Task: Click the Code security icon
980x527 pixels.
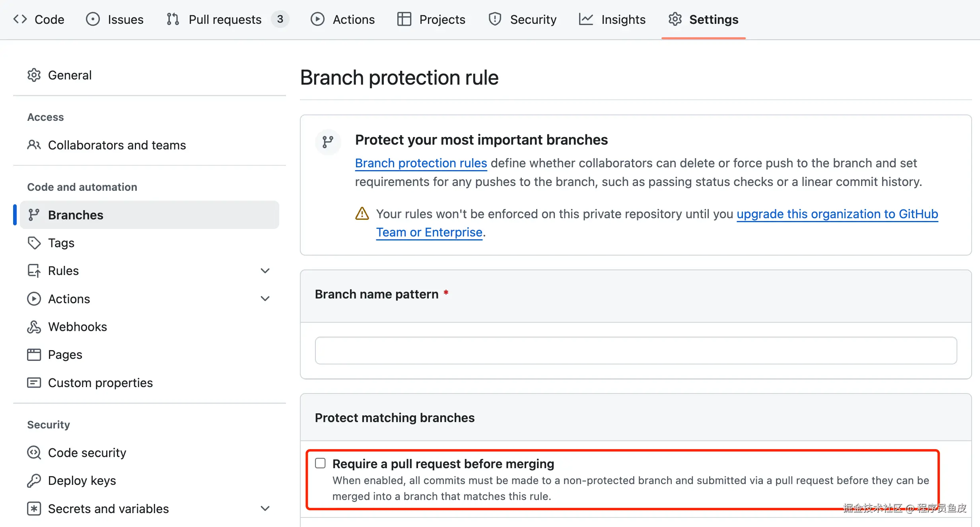Action: tap(34, 453)
